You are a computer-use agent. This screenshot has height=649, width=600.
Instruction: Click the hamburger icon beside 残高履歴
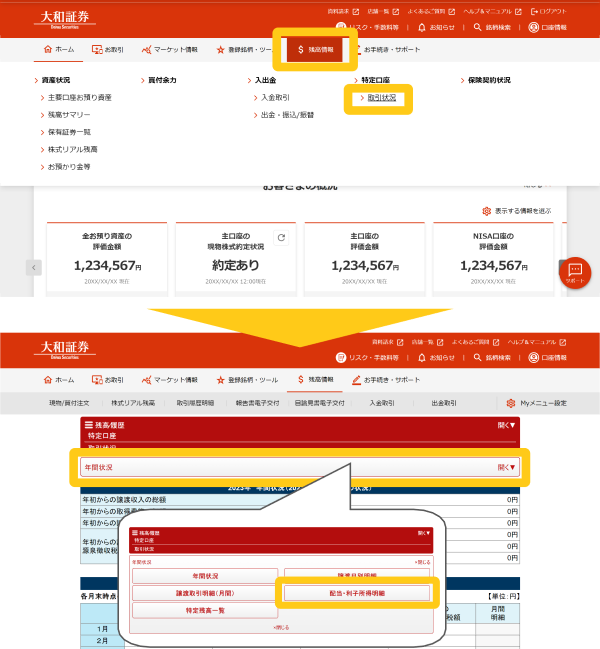89,425
